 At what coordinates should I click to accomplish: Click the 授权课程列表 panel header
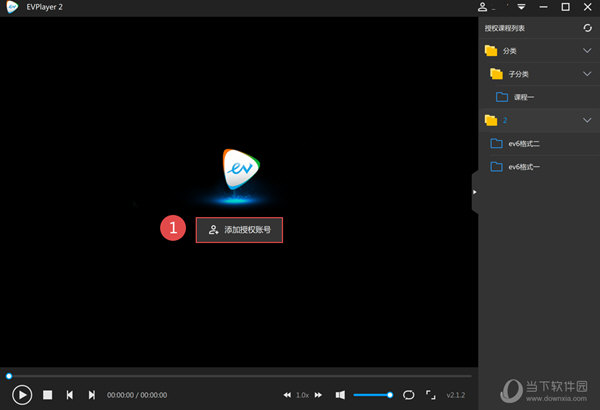505,28
